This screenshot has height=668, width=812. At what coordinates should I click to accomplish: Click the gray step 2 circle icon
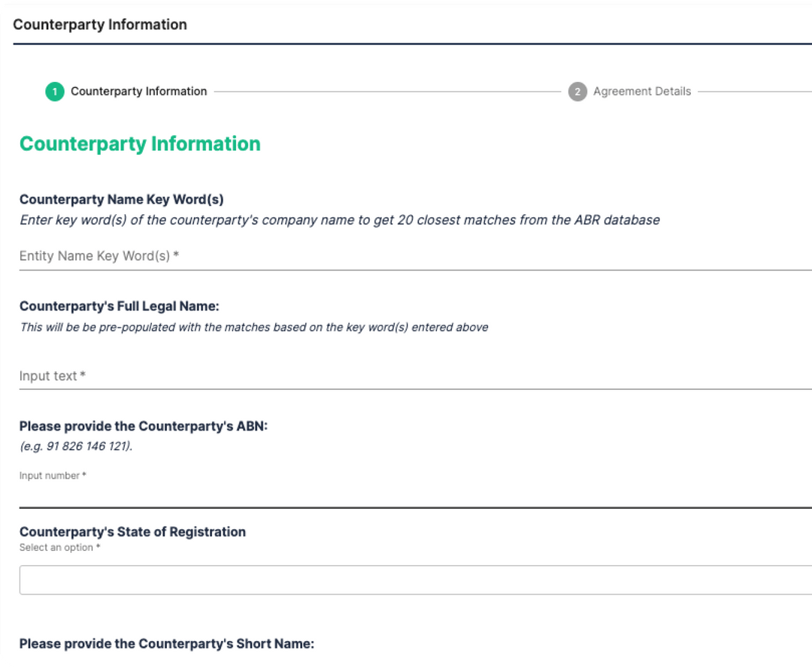pos(577,92)
